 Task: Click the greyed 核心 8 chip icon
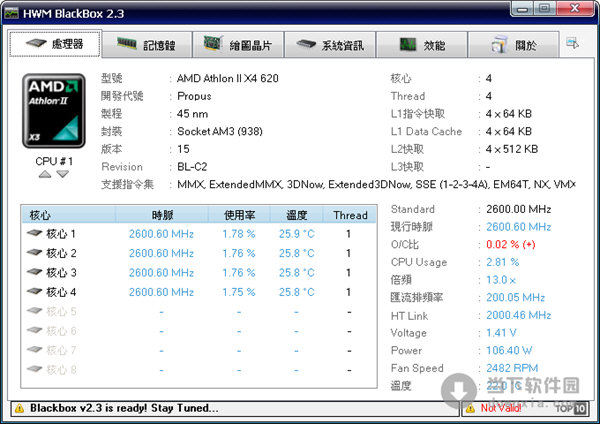click(34, 369)
